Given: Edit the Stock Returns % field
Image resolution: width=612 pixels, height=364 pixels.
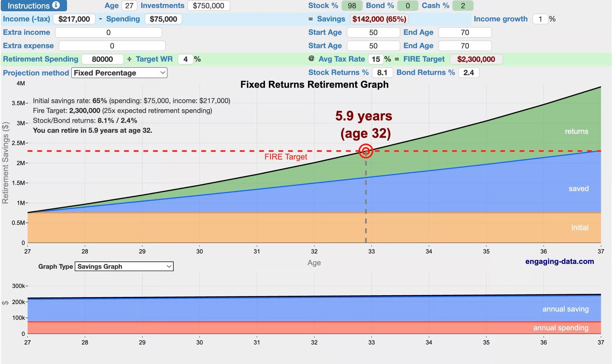Looking at the screenshot, I should click(382, 73).
